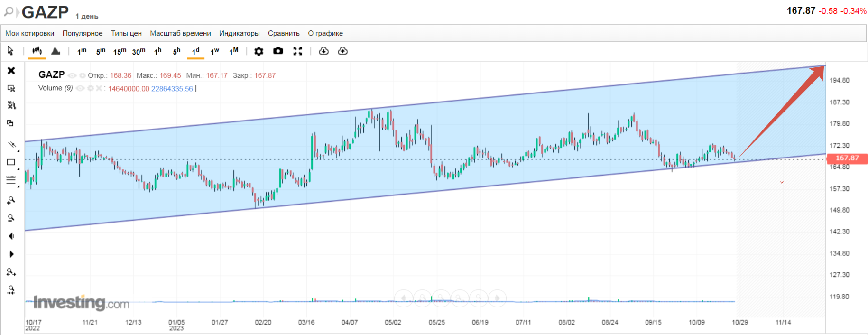The height and width of the screenshot is (335, 868).
Task: Zoom out of the chart
Action: point(11,218)
